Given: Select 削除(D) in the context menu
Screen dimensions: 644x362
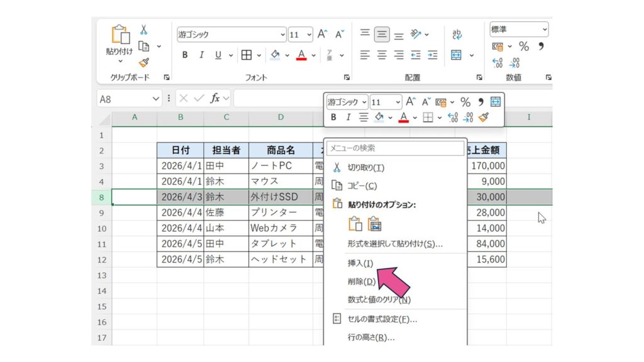Looking at the screenshot, I should coord(361,282).
